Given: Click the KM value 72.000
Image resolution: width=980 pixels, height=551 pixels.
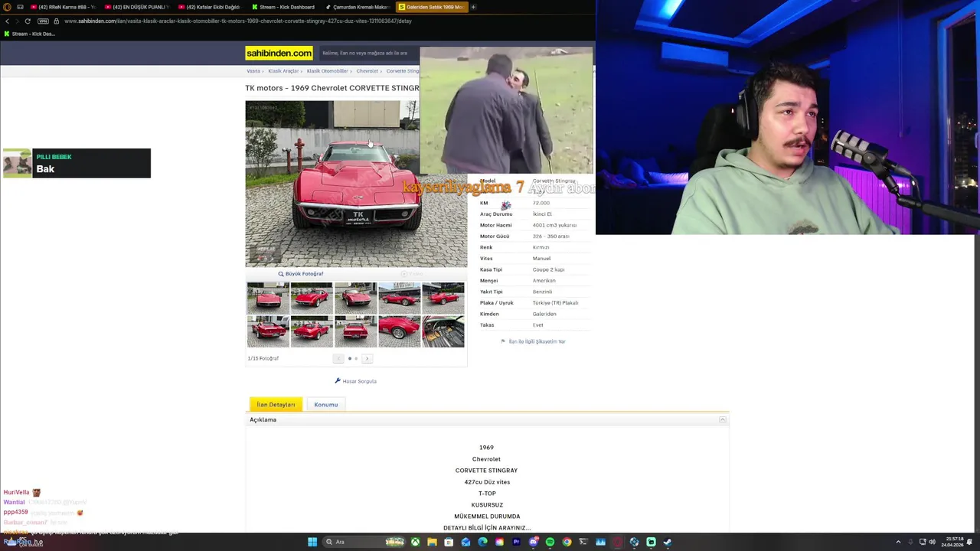Looking at the screenshot, I should click(x=541, y=203).
